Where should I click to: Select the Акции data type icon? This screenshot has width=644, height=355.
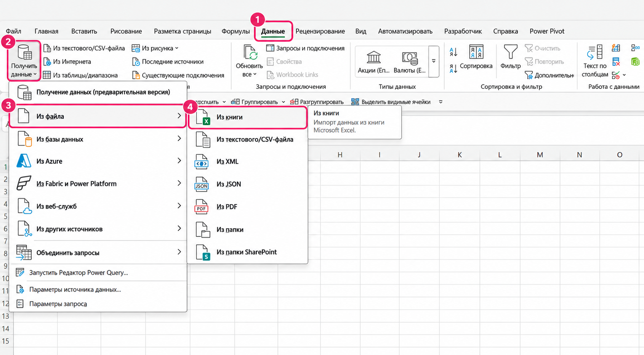(373, 58)
